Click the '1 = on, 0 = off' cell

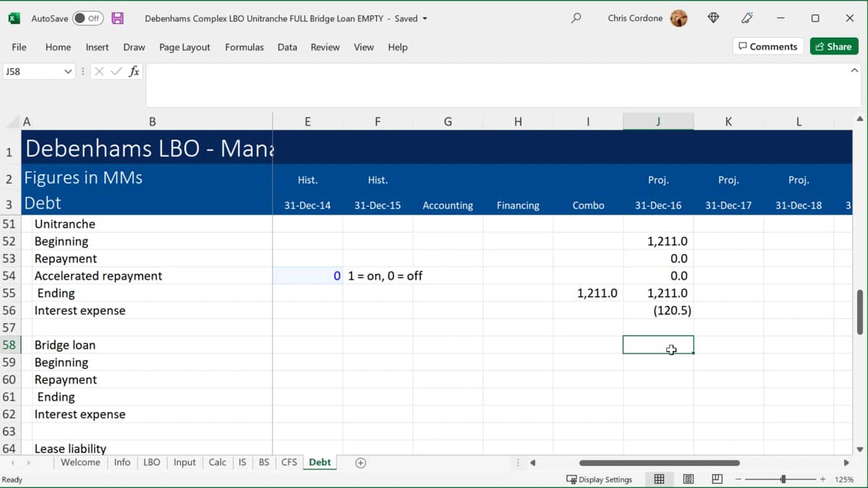(385, 275)
